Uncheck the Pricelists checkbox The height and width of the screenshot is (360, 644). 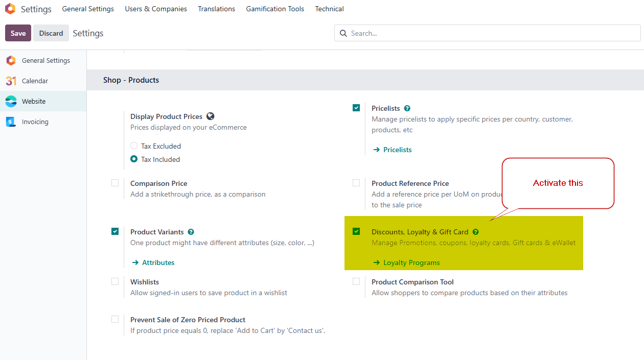coord(356,108)
